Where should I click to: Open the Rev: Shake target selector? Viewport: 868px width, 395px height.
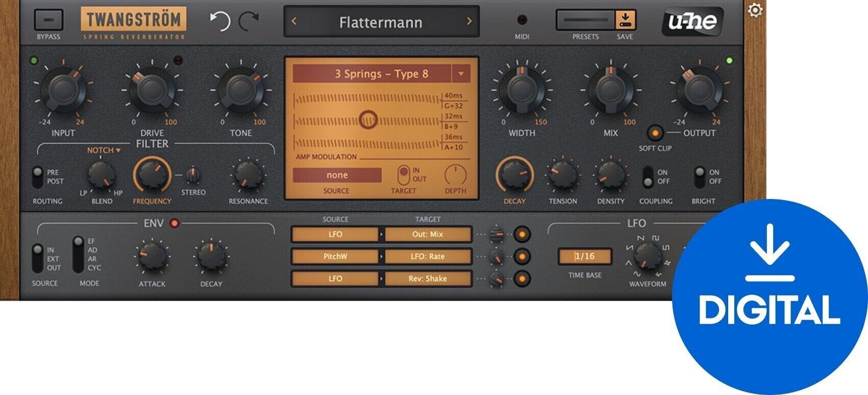428,279
